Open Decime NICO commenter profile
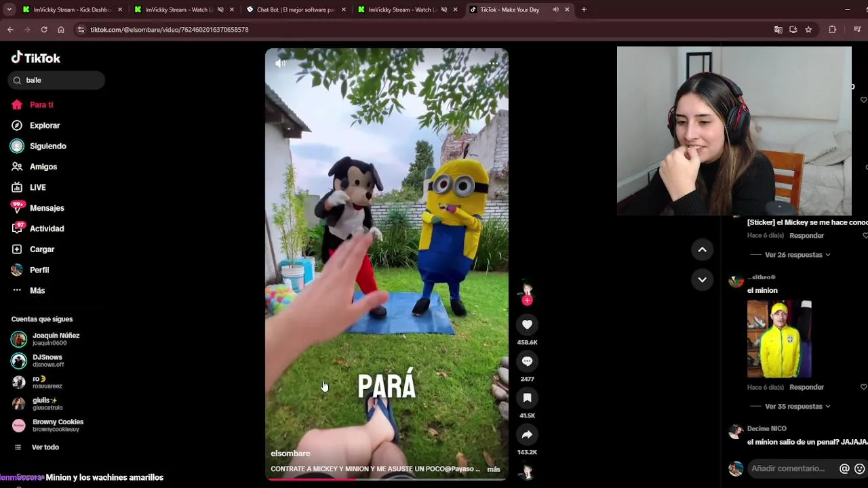The width and height of the screenshot is (868, 488). 766,429
